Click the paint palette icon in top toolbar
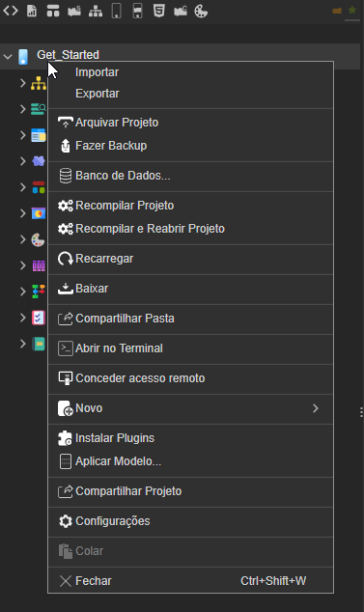Image resolution: width=364 pixels, height=612 pixels. click(x=201, y=12)
